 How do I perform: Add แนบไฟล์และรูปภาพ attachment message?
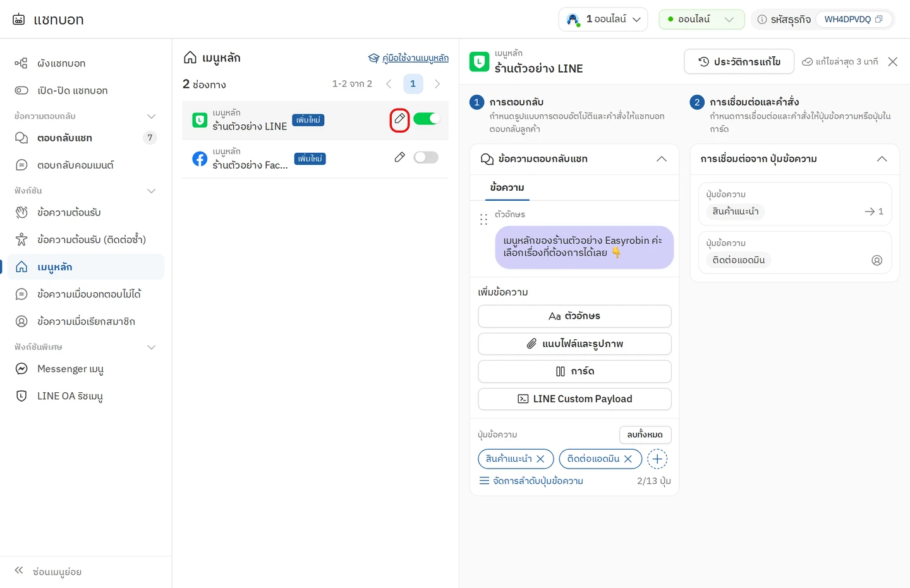pos(574,344)
